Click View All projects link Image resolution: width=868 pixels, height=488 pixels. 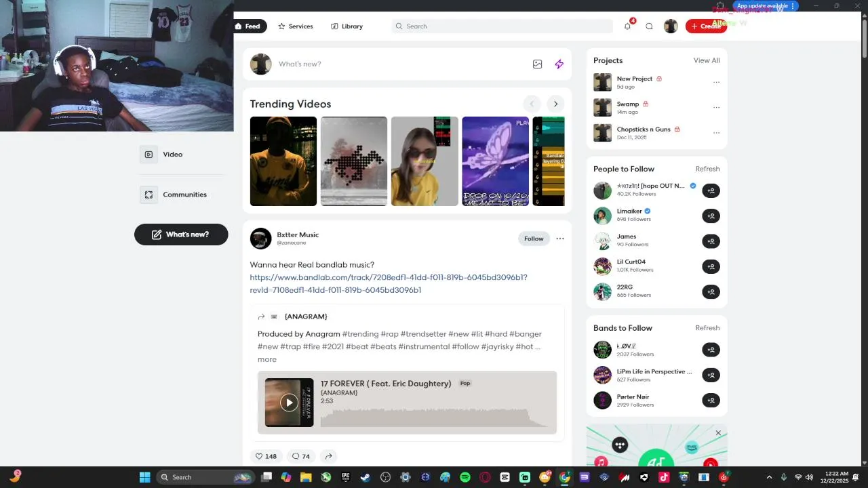click(707, 60)
